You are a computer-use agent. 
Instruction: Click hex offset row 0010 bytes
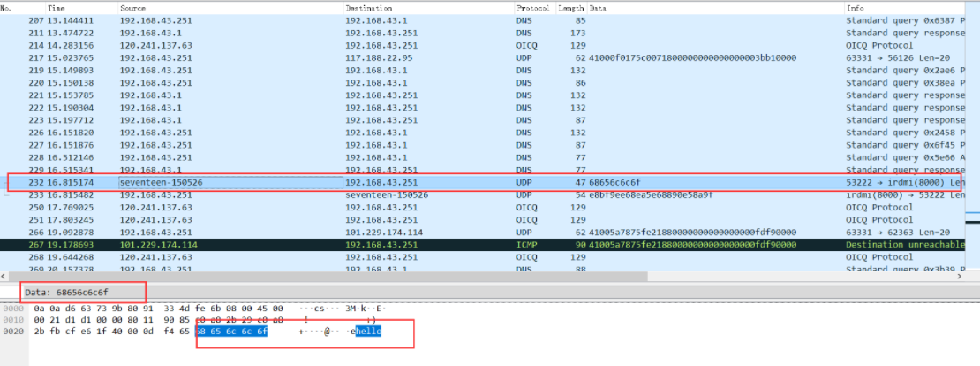160,320
